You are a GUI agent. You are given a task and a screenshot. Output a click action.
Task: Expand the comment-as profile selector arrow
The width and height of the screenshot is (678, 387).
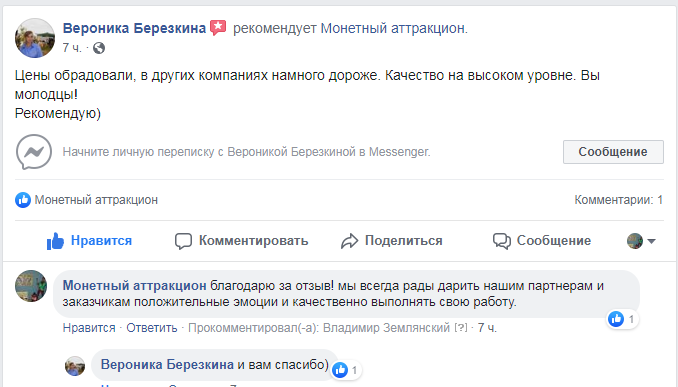[652, 241]
